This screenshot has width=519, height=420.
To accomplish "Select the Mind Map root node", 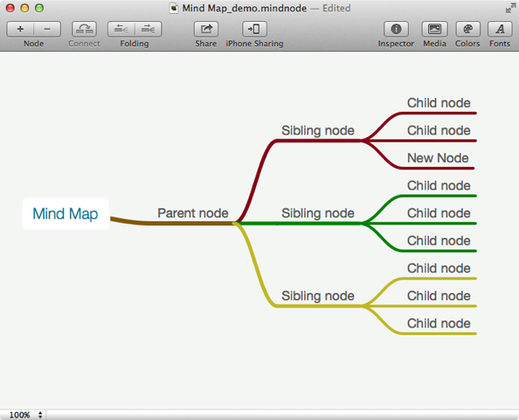I will click(x=66, y=213).
